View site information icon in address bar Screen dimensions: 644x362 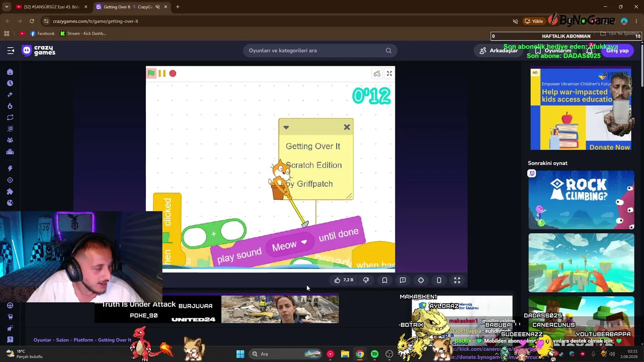(x=46, y=21)
